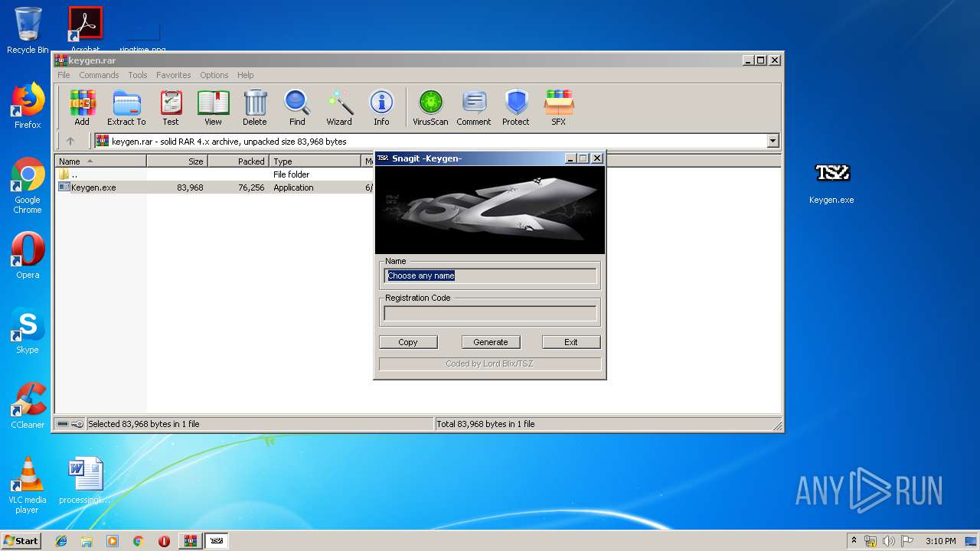Open the Tools menu

[x=138, y=75]
